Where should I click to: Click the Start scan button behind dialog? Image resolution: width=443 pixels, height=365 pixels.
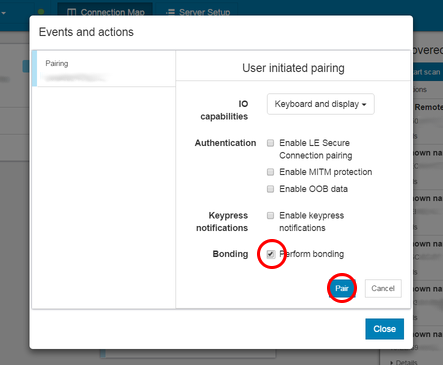pyautogui.click(x=427, y=72)
